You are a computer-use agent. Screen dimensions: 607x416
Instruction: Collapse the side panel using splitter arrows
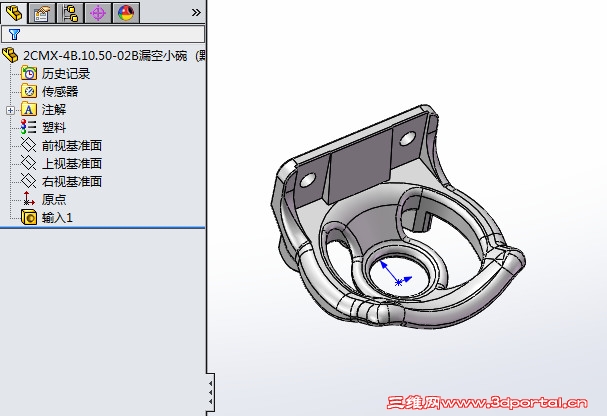tap(210, 392)
